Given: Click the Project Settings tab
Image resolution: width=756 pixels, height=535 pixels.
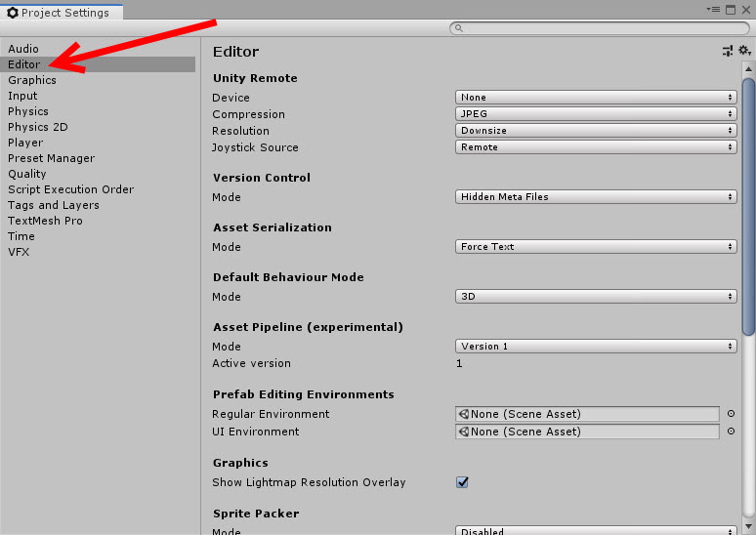Looking at the screenshot, I should (62, 13).
